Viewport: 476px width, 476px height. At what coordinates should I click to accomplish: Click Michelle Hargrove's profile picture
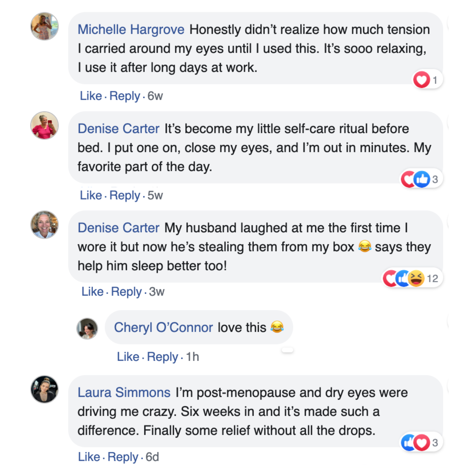coord(44,27)
